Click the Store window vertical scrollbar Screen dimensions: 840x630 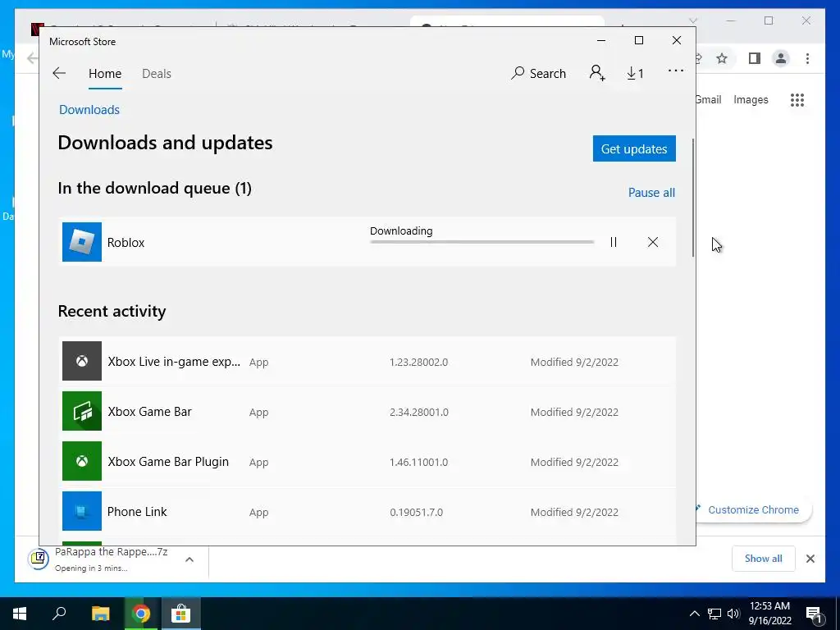tap(693, 197)
